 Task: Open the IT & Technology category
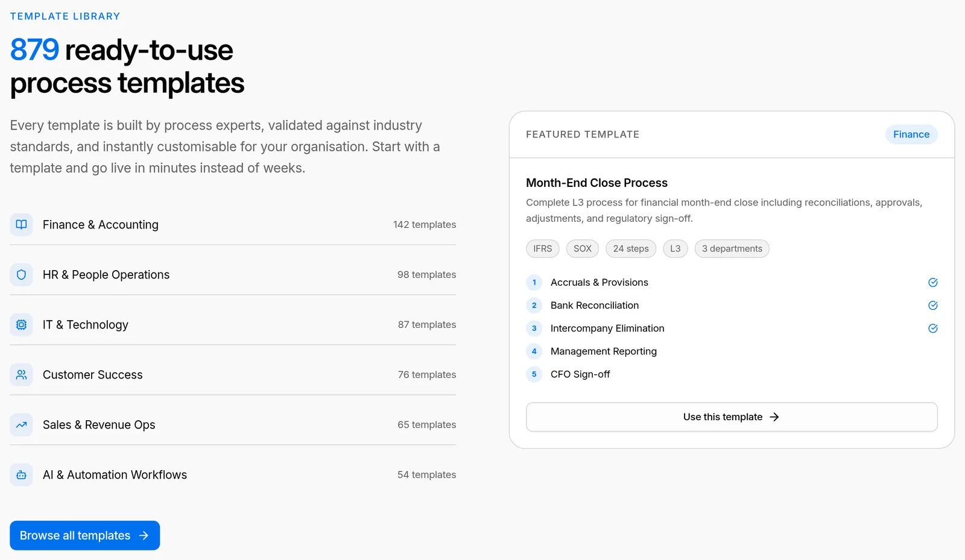tap(233, 324)
